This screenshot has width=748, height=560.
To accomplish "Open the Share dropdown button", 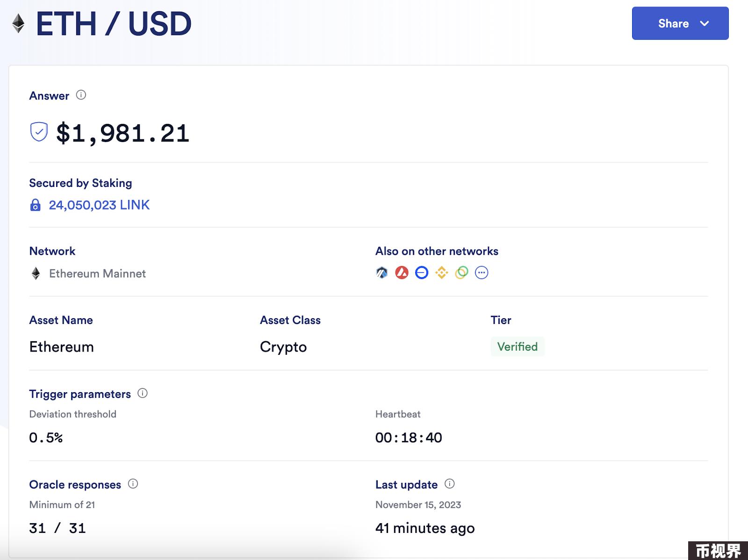I will click(680, 23).
